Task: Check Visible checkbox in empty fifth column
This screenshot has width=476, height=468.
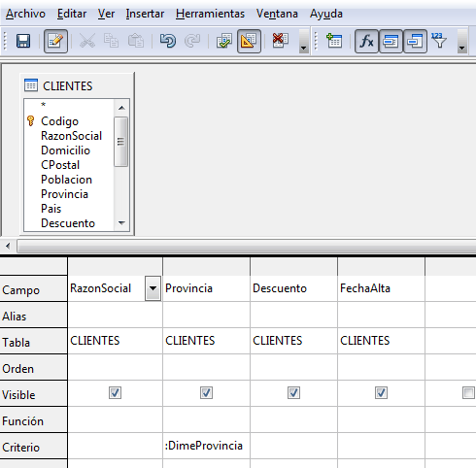Action: click(468, 393)
